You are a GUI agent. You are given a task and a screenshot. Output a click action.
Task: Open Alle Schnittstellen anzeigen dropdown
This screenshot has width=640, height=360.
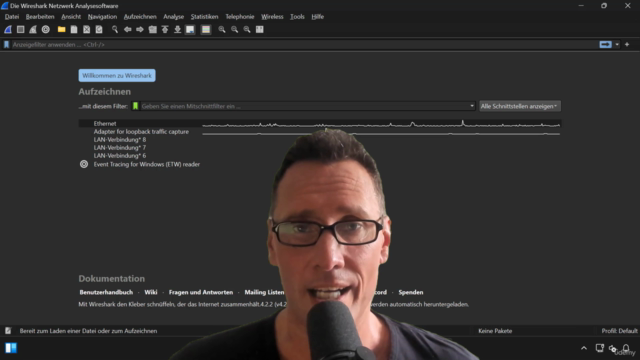point(519,106)
